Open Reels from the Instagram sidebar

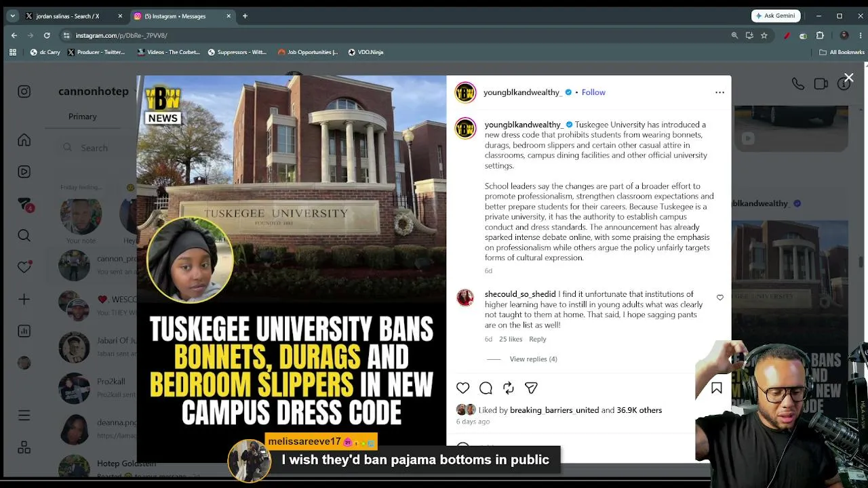(24, 171)
